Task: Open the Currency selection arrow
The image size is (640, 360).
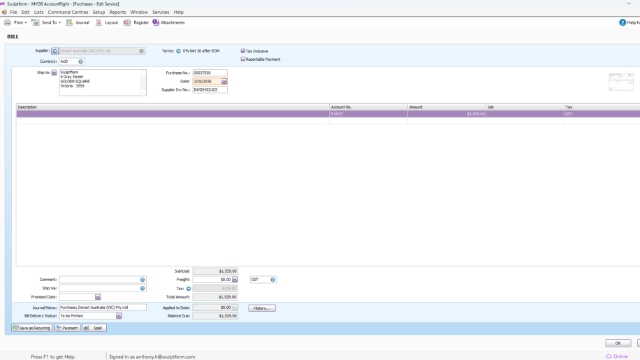Action: coord(80,62)
